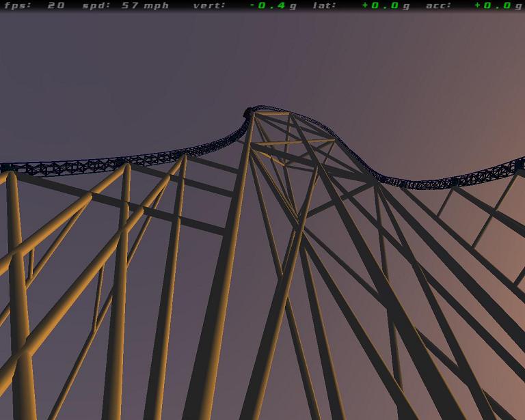Select the -0.4 g vertical force value

[x=273, y=5]
